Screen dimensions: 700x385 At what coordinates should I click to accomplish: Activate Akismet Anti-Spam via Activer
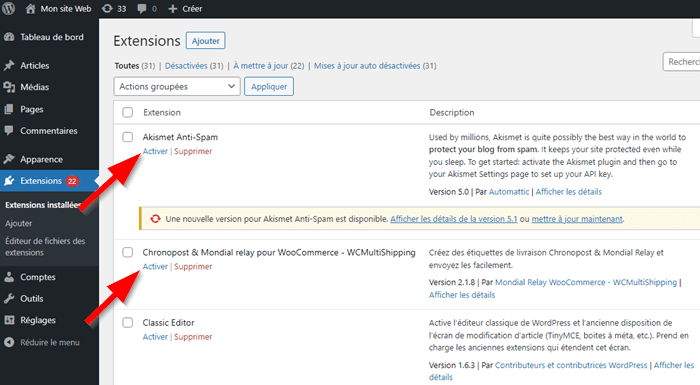155,151
